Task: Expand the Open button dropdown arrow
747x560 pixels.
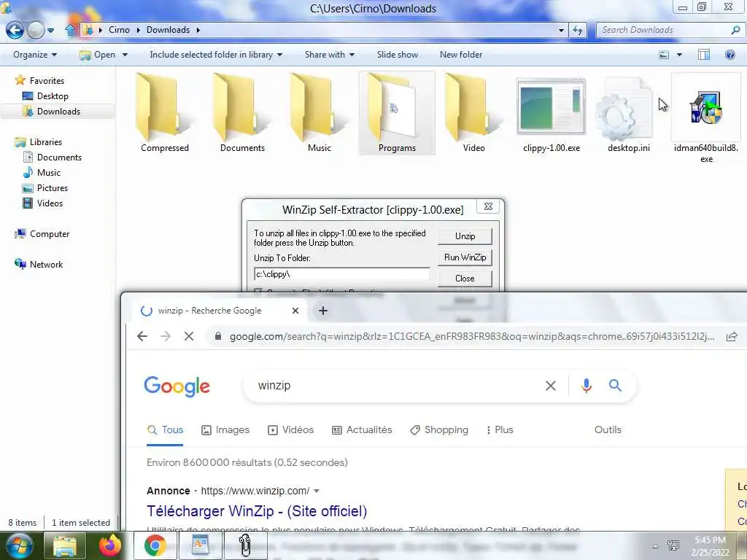Action: [x=125, y=55]
